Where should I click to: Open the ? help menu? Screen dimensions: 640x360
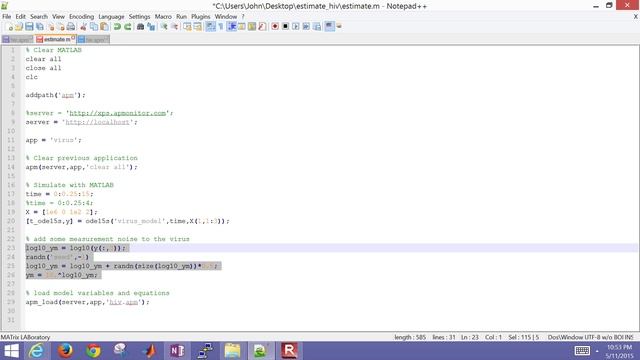243,17
